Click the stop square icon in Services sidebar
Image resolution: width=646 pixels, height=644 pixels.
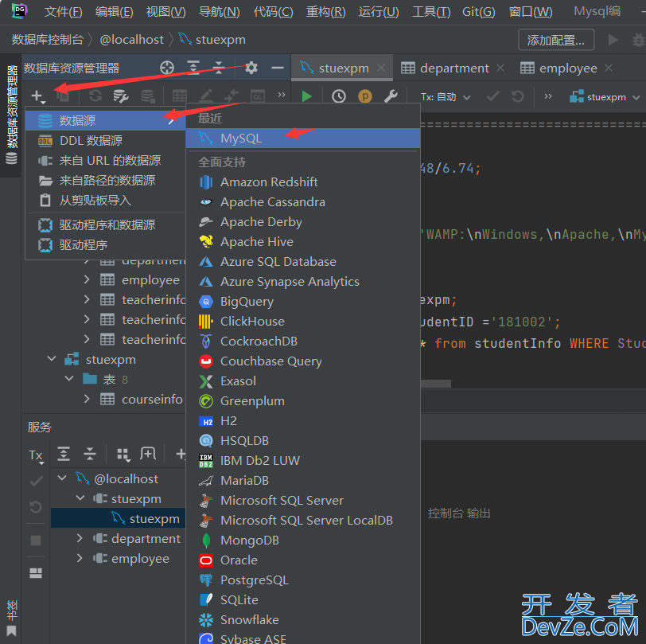(36, 540)
